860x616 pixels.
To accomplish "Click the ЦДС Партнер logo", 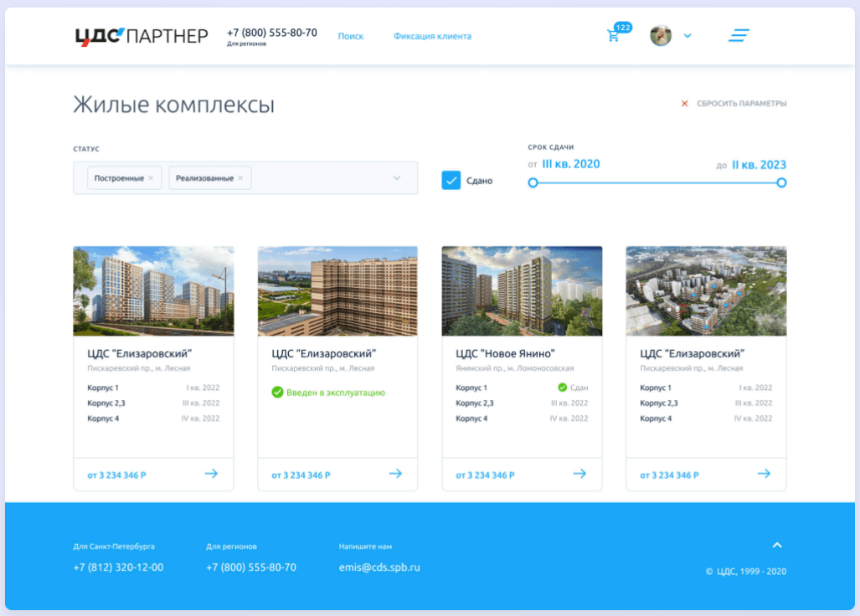I will tap(142, 36).
